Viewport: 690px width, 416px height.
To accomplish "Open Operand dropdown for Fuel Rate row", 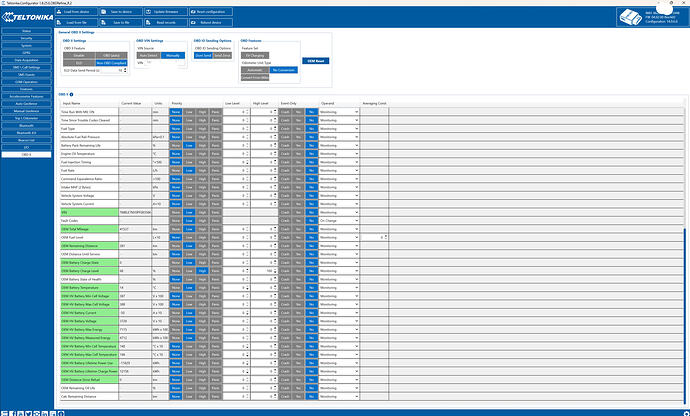I will click(x=339, y=170).
